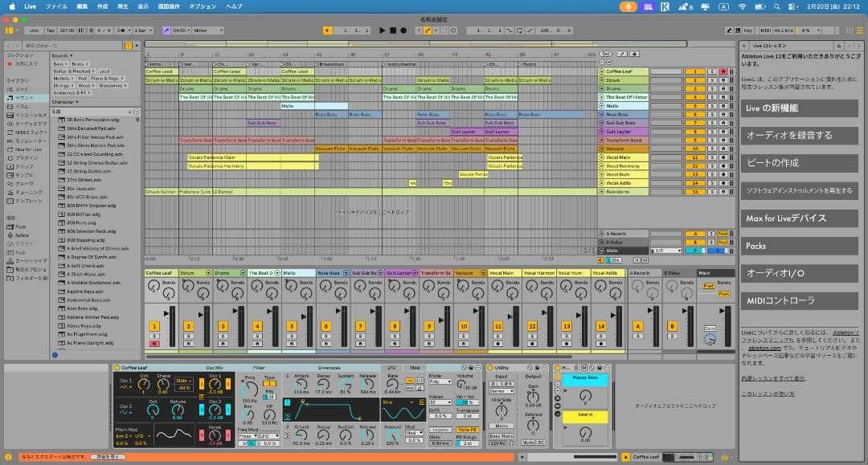The image size is (868, 465).
Task: Open the 作成 menu
Action: [x=102, y=6]
